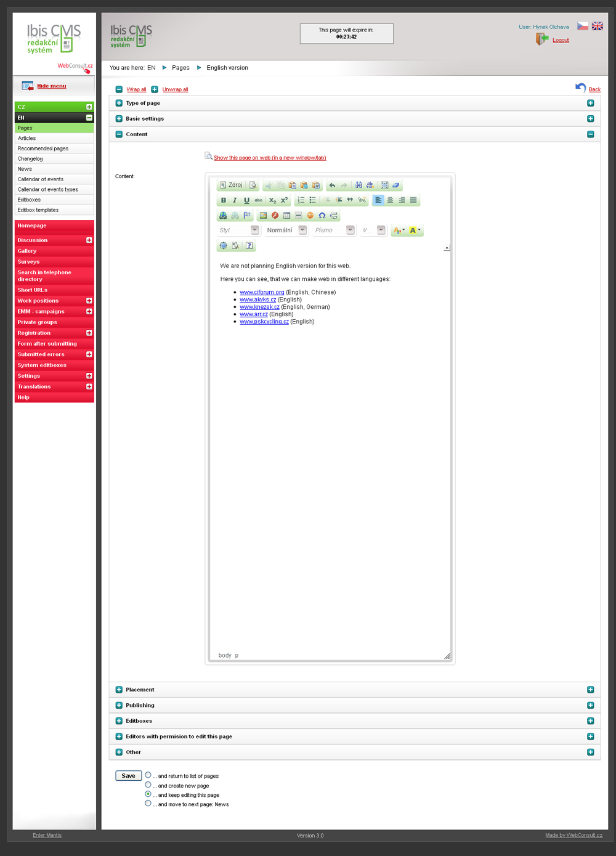Undo the last editor change
The height and width of the screenshot is (856, 616).
click(x=333, y=185)
